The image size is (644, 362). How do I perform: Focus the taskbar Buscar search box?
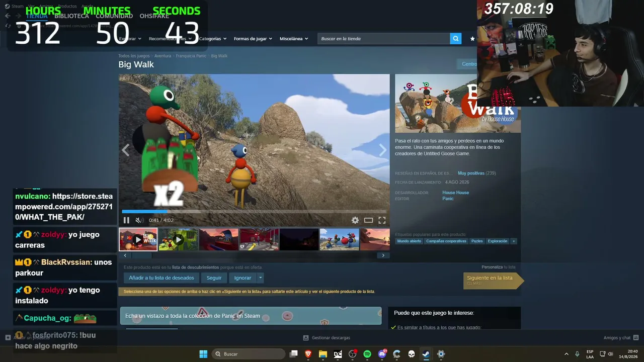249,354
